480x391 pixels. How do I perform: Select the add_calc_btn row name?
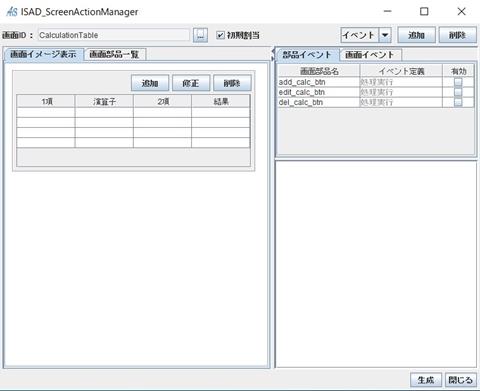coord(319,82)
